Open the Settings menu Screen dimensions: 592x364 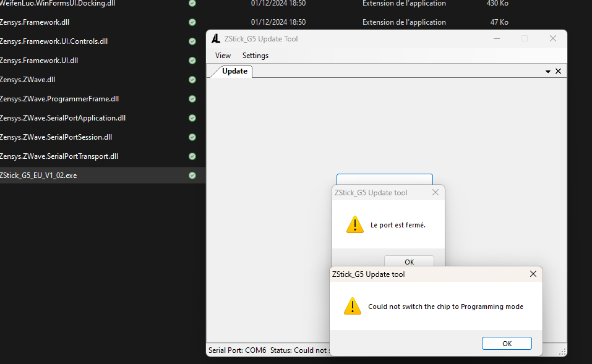click(255, 56)
